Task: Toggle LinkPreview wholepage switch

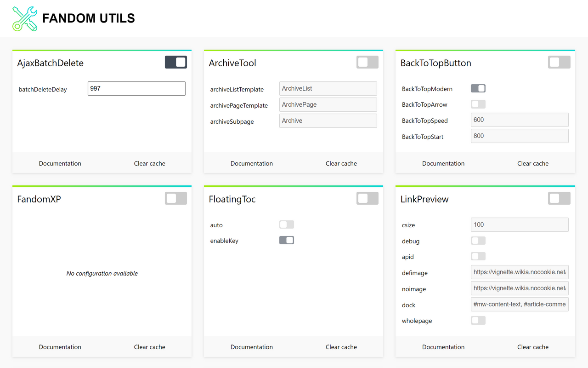Action: [x=478, y=320]
